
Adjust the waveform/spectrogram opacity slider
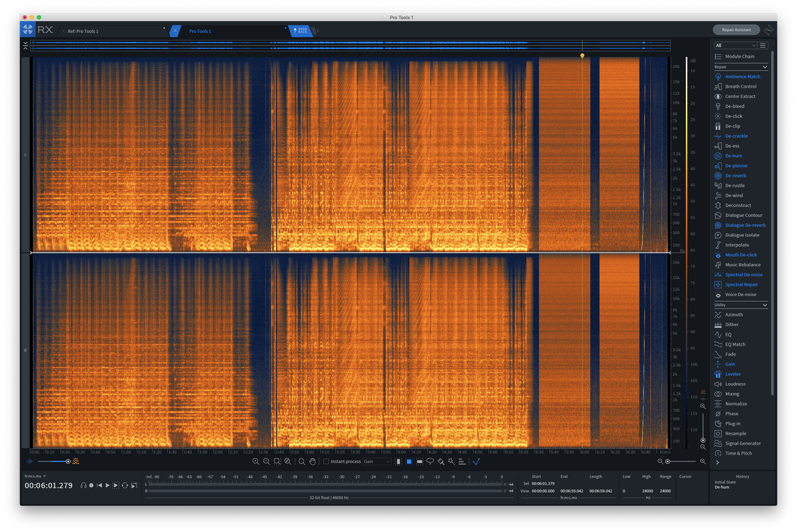click(68, 462)
